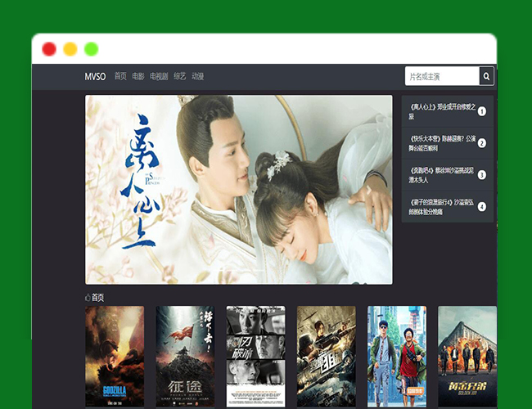This screenshot has width=532, height=409.
Task: Click the search magnifier icon
Action: pyautogui.click(x=486, y=76)
